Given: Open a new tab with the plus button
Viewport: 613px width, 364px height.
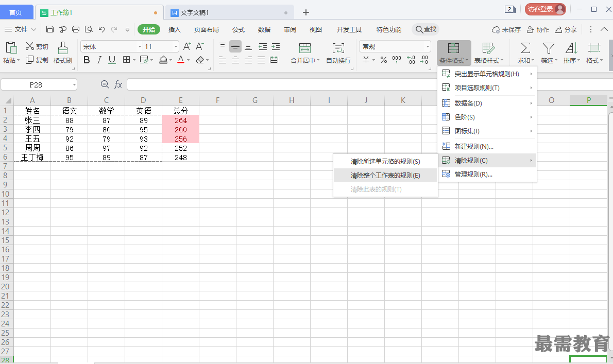Looking at the screenshot, I should click(306, 12).
